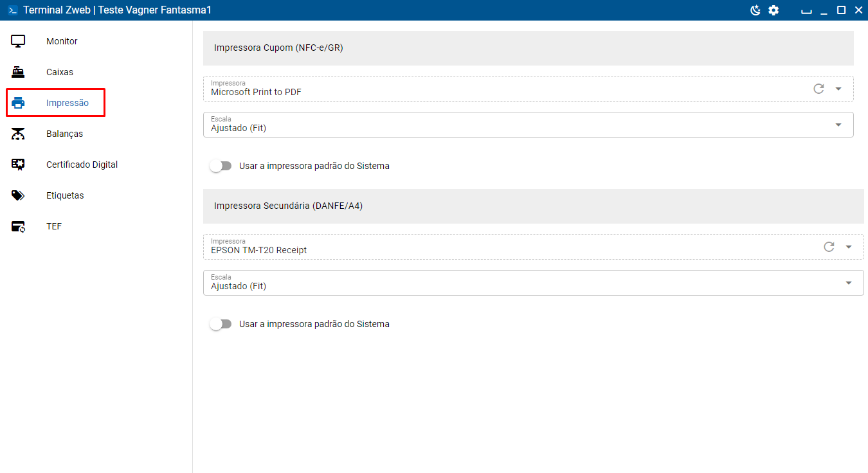Click the Certificado Digital certificate icon
The height and width of the screenshot is (473, 868).
point(18,165)
